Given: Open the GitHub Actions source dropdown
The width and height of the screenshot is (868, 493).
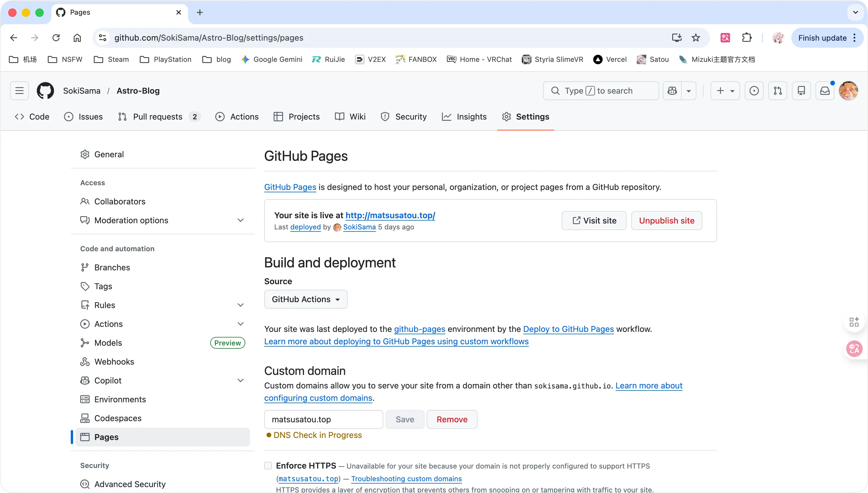Looking at the screenshot, I should pyautogui.click(x=305, y=299).
